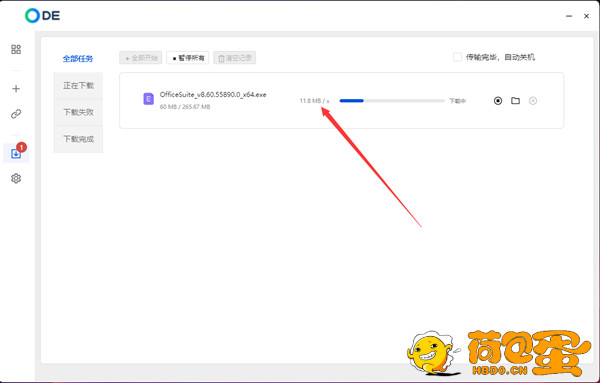Open the OfficeSuite download folder icon
600x383 pixels.
pos(515,101)
